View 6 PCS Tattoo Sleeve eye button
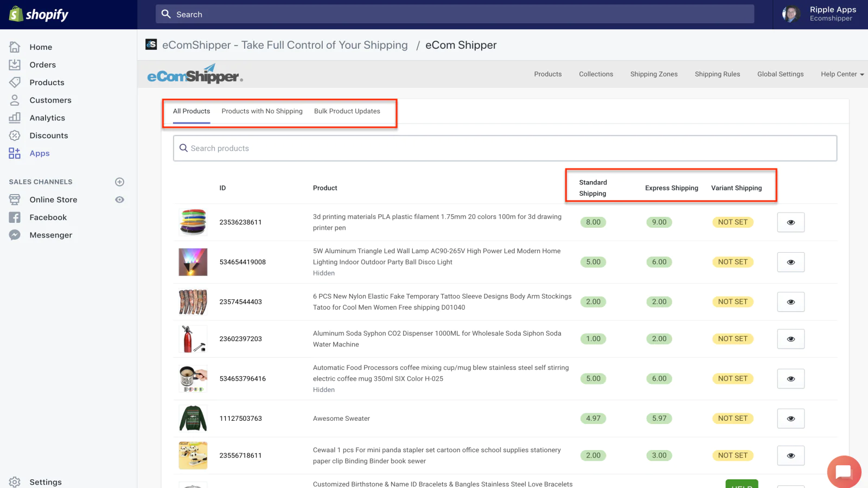Image resolution: width=868 pixels, height=488 pixels. pos(791,302)
